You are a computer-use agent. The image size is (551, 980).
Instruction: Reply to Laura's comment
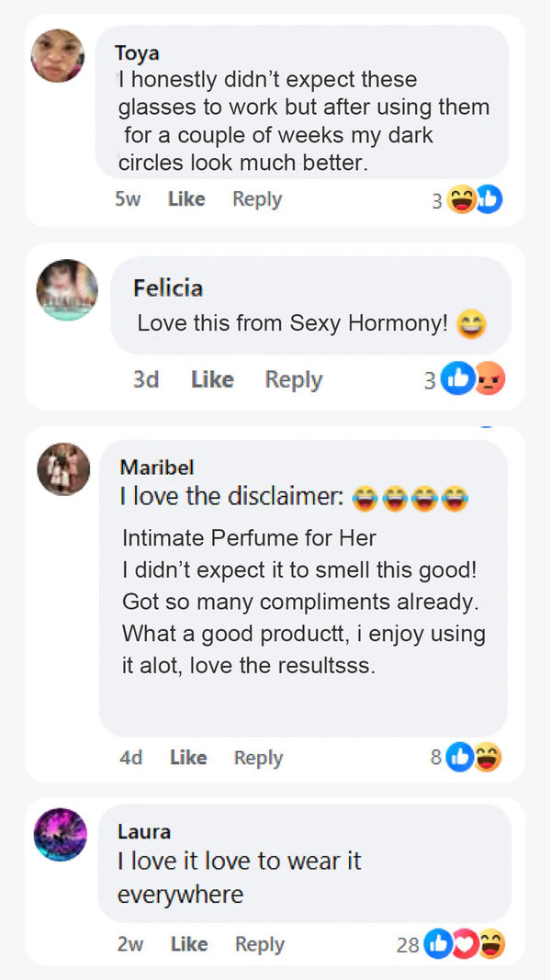click(259, 944)
